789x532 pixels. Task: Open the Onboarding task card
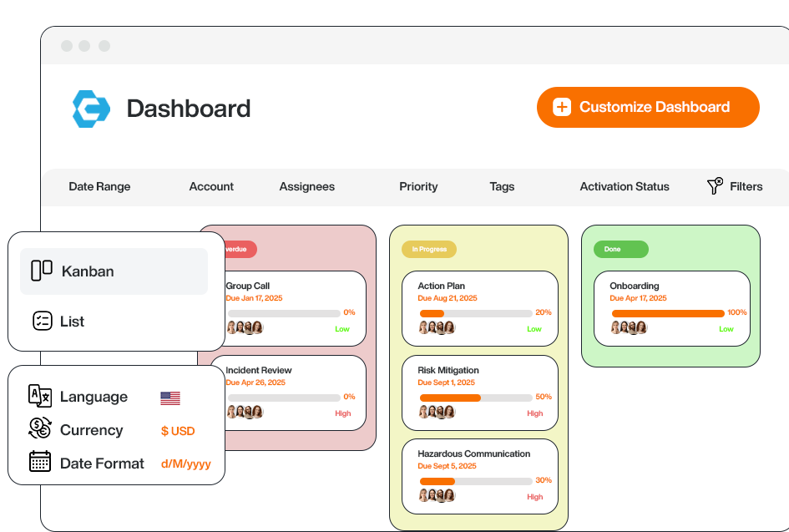[x=671, y=307]
